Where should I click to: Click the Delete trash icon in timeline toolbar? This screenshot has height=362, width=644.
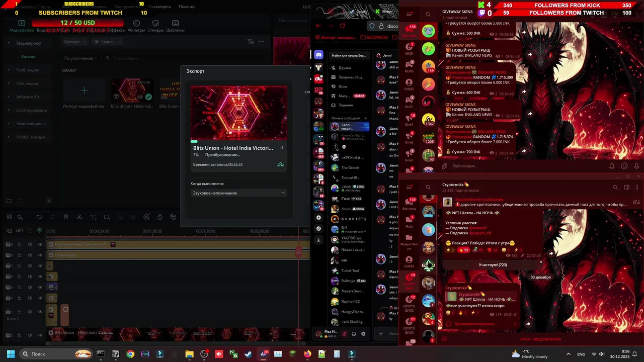coord(66,217)
